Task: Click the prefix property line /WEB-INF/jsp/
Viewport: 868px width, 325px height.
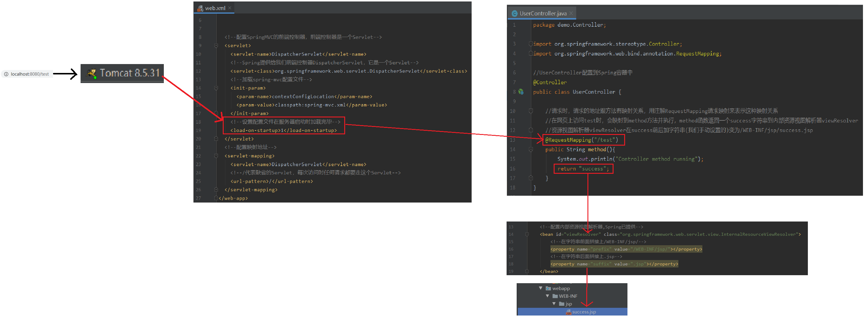Action: coord(626,249)
